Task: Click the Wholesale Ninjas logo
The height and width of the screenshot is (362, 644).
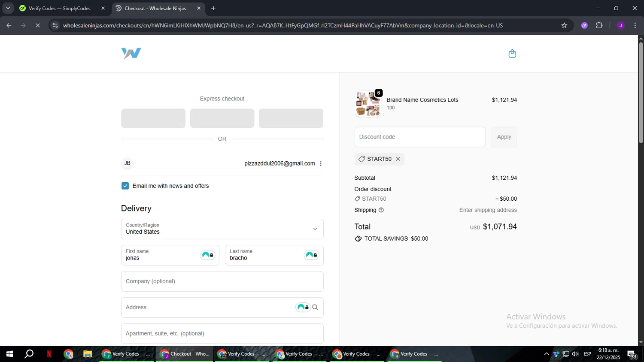Action: click(131, 54)
